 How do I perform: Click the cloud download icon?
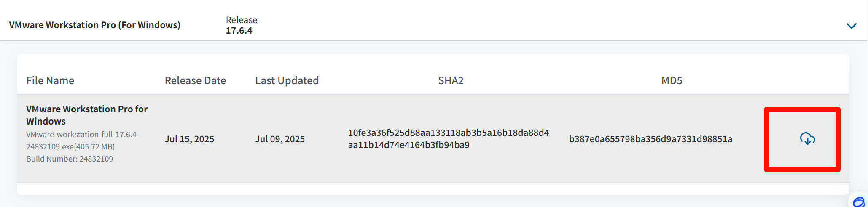click(807, 139)
